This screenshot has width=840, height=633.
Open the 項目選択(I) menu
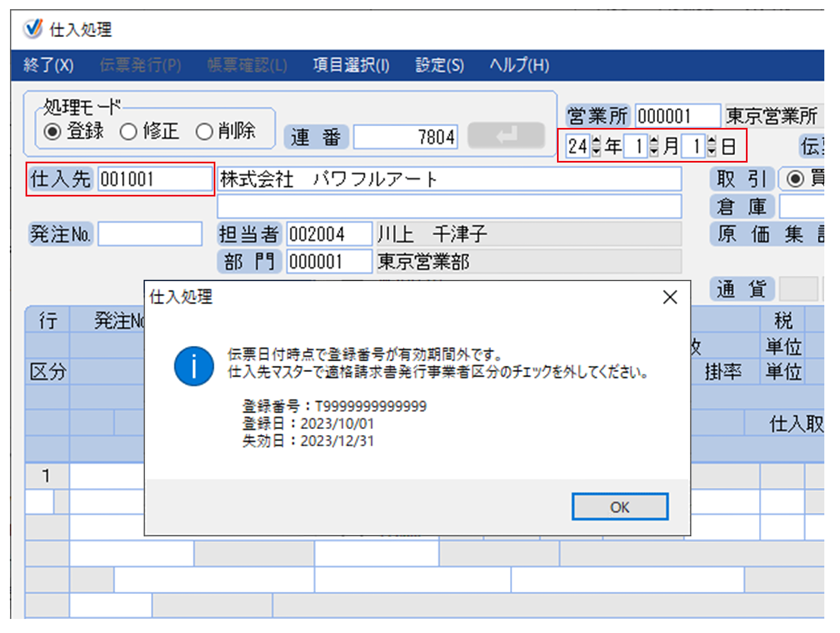351,65
